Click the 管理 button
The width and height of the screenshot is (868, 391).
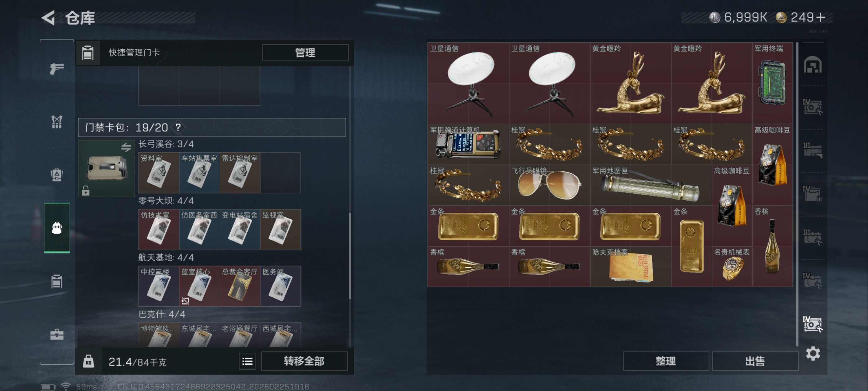click(x=305, y=53)
